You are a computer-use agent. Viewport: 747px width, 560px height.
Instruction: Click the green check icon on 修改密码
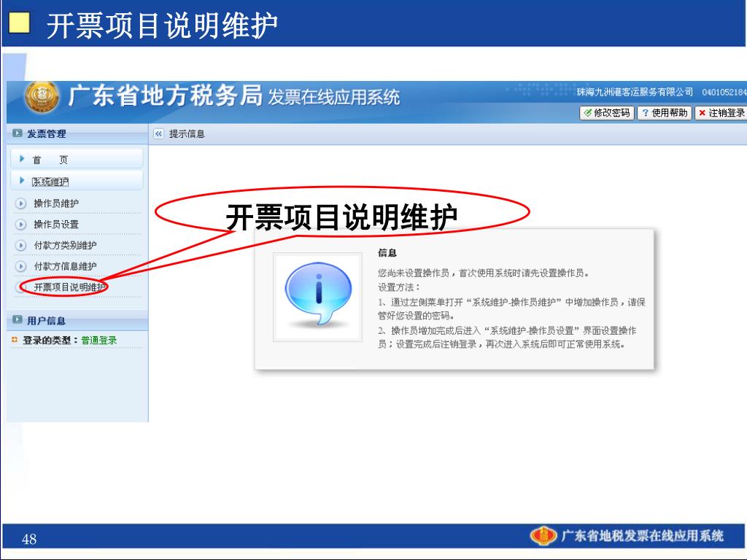point(588,113)
